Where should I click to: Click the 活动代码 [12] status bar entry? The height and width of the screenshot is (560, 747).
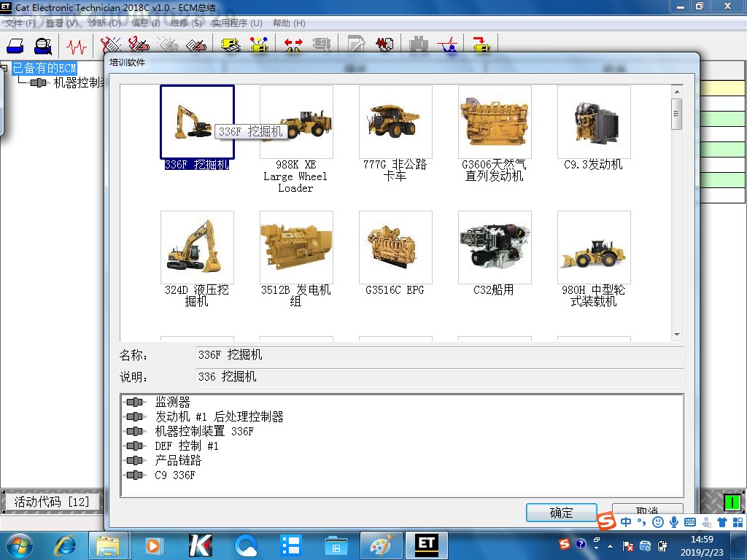click(52, 502)
